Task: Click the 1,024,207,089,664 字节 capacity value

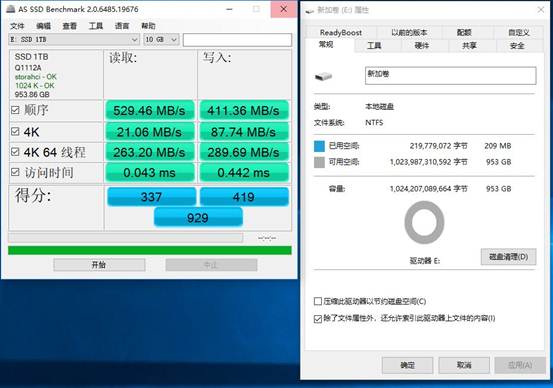Action: pyautogui.click(x=429, y=189)
